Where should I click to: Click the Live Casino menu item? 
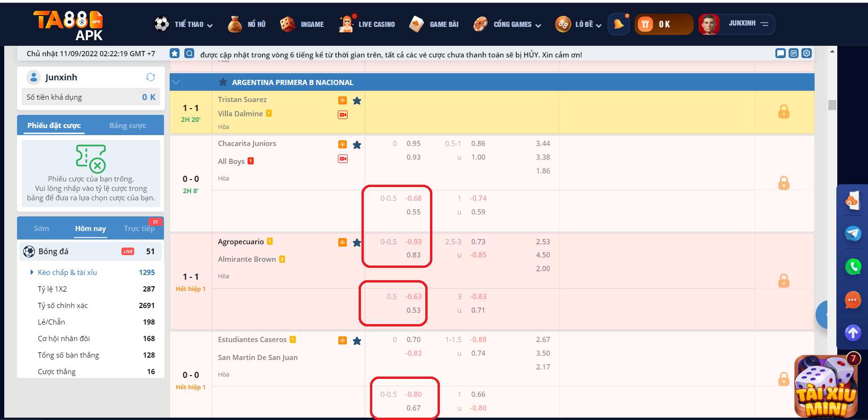[x=367, y=25]
